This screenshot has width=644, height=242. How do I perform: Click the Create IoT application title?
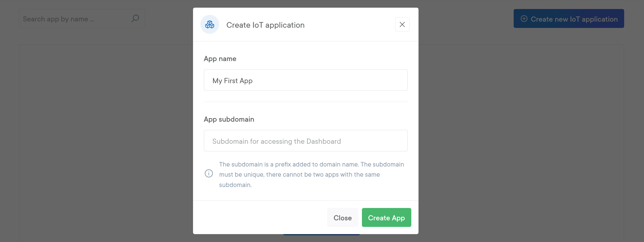[x=265, y=25]
